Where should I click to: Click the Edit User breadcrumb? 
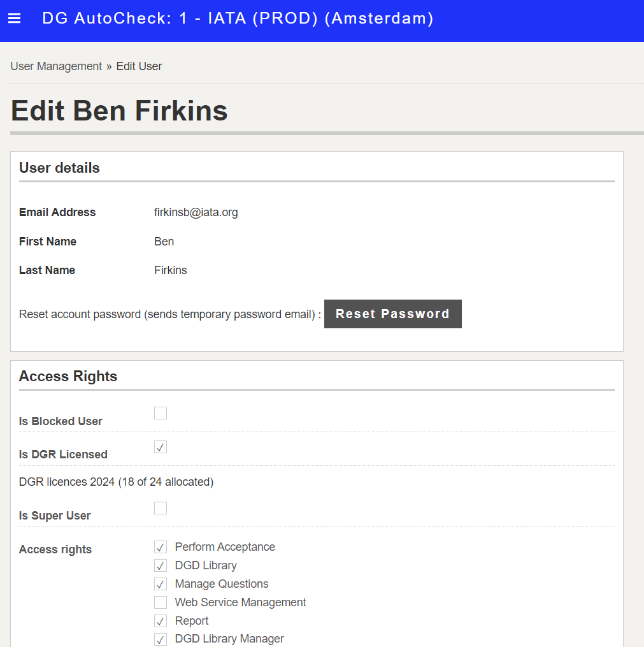(x=139, y=66)
